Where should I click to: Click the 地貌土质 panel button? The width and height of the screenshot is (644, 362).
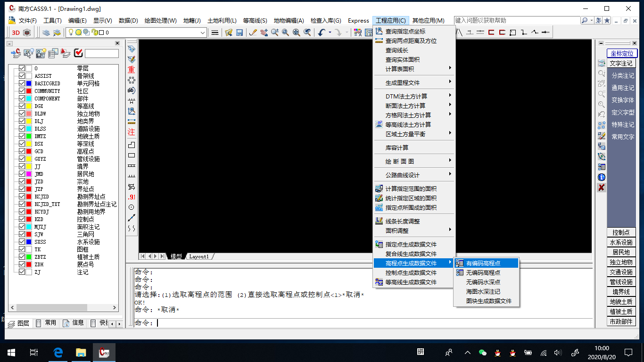[x=621, y=302]
